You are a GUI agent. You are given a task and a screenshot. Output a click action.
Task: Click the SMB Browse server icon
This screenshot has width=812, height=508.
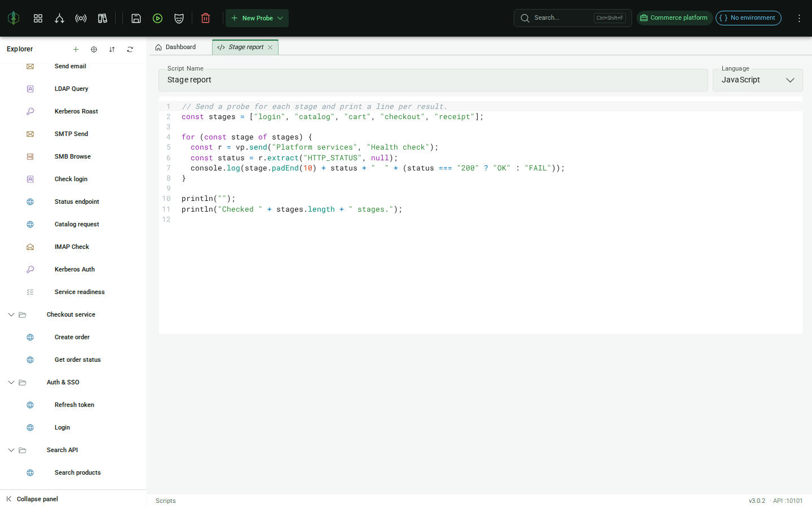[x=30, y=156]
